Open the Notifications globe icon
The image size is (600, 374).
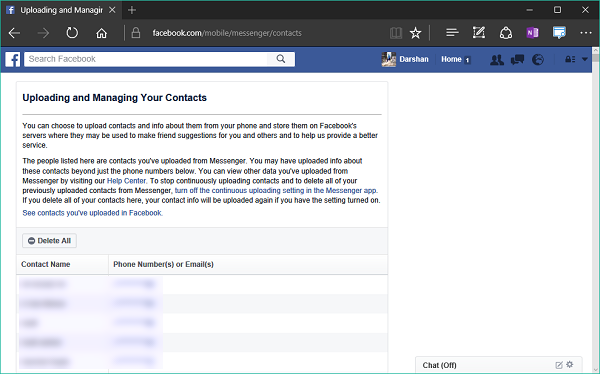[x=538, y=59]
